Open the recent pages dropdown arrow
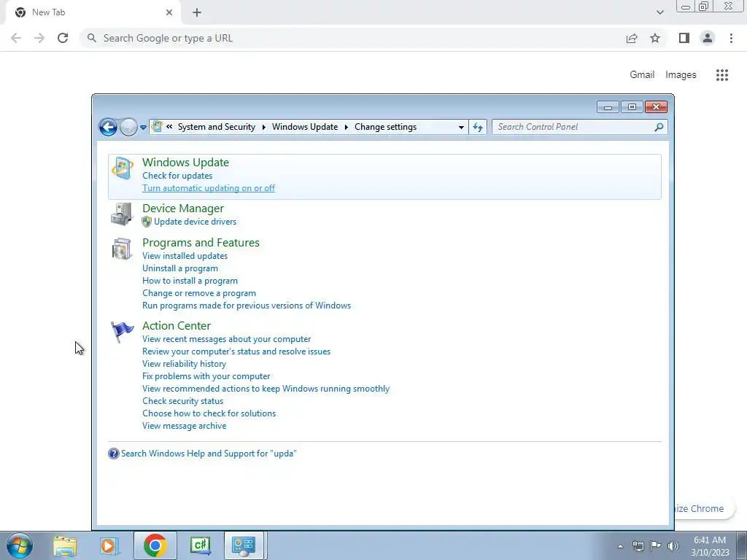The image size is (747, 560). [144, 128]
